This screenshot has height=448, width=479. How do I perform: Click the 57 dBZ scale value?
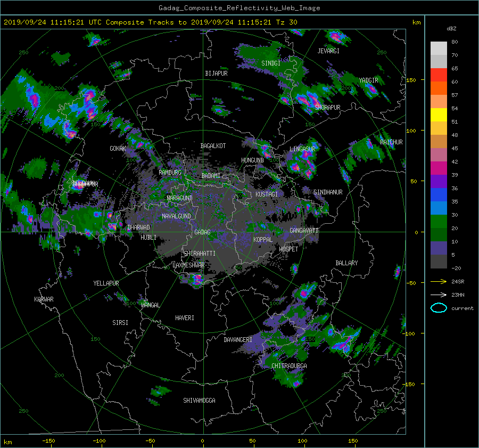tap(455, 95)
